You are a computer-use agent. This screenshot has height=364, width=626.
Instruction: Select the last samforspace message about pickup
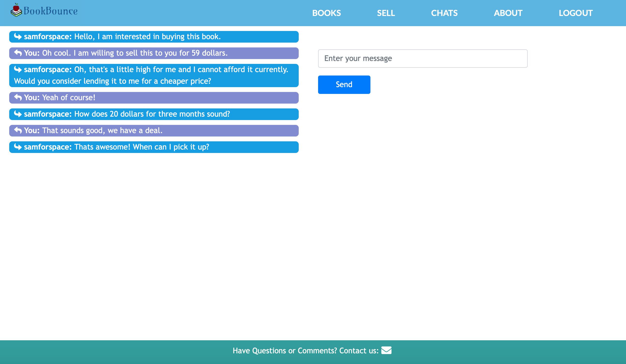click(141, 147)
